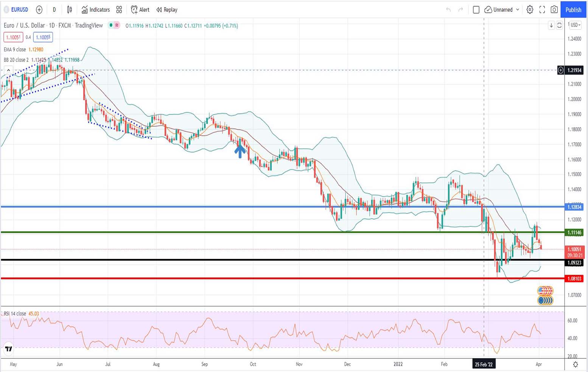Open the Indicators menu
This screenshot has width=588, height=372.
pos(96,10)
